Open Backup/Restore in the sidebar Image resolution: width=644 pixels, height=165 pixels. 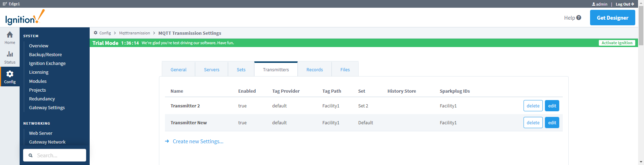pyautogui.click(x=45, y=54)
